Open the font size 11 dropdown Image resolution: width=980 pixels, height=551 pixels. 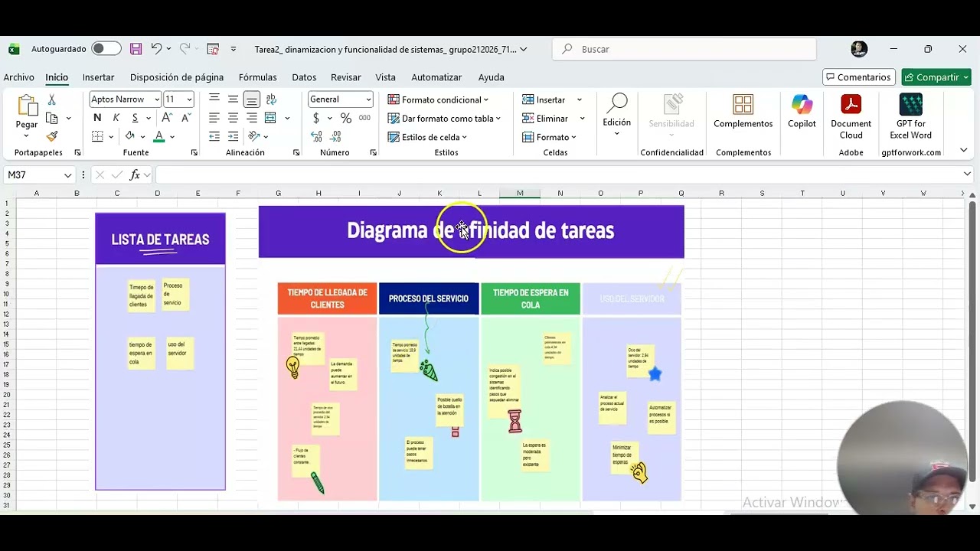(x=189, y=99)
